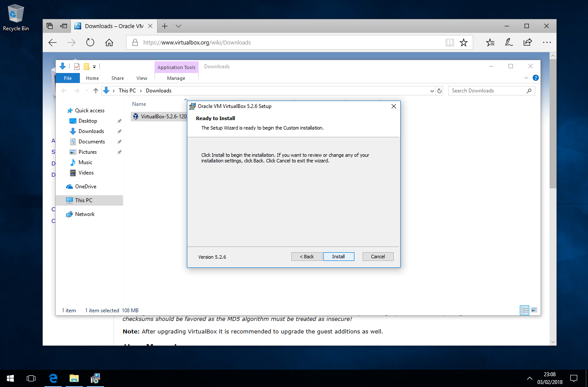
Task: Select the Downloads – Oracle VM Edge tab
Action: click(x=114, y=26)
